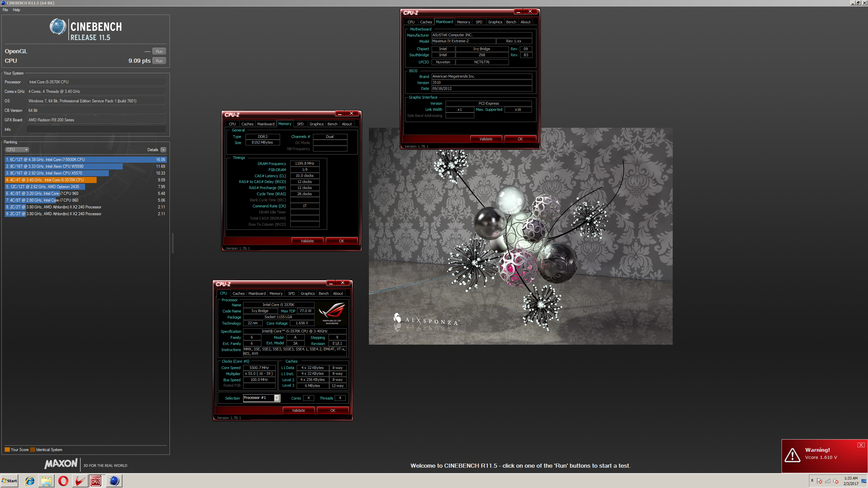Click the Maximus IV Extreme-Z model field
This screenshot has height=488, width=868.
pos(463,41)
